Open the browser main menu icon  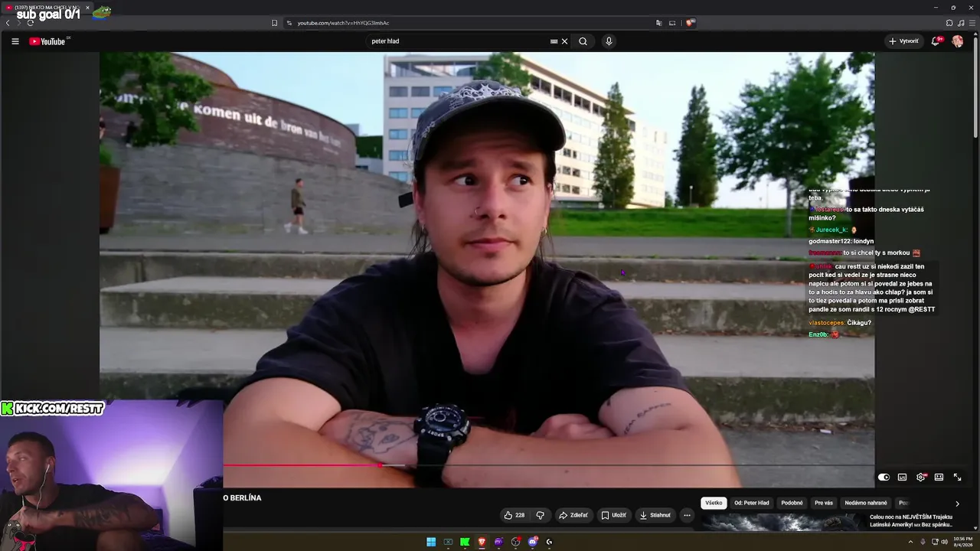point(972,23)
